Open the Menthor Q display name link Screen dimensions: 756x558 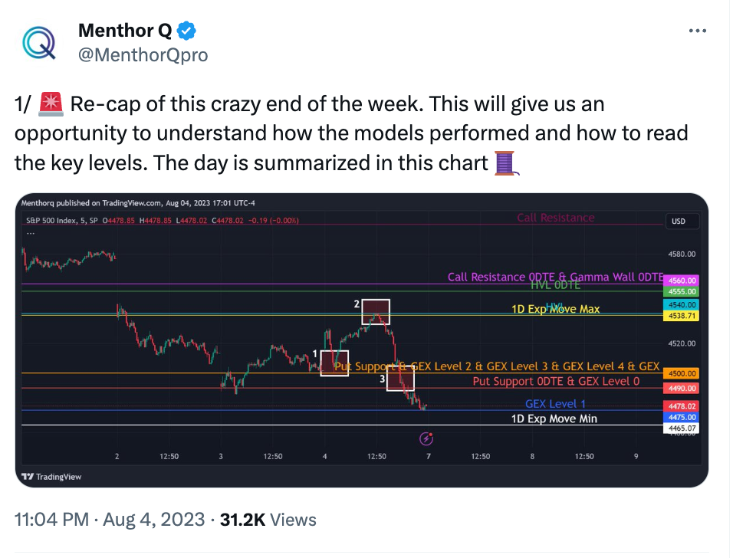tap(125, 31)
